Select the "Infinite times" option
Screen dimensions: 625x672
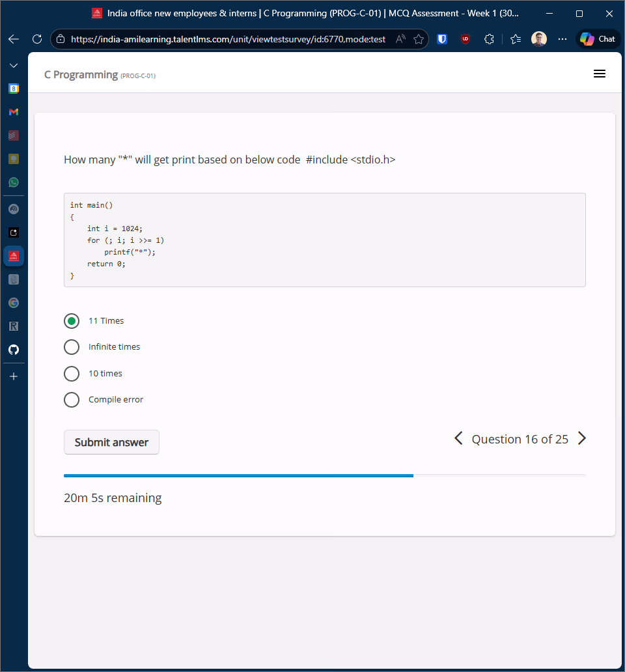coord(72,347)
